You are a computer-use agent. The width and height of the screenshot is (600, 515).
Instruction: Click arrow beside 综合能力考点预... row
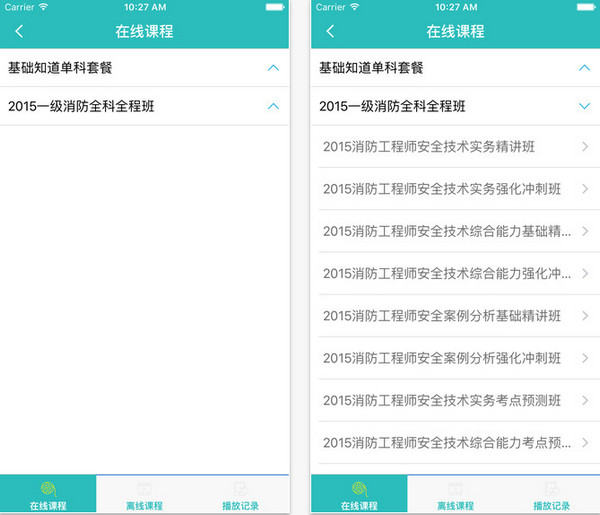coord(585,443)
